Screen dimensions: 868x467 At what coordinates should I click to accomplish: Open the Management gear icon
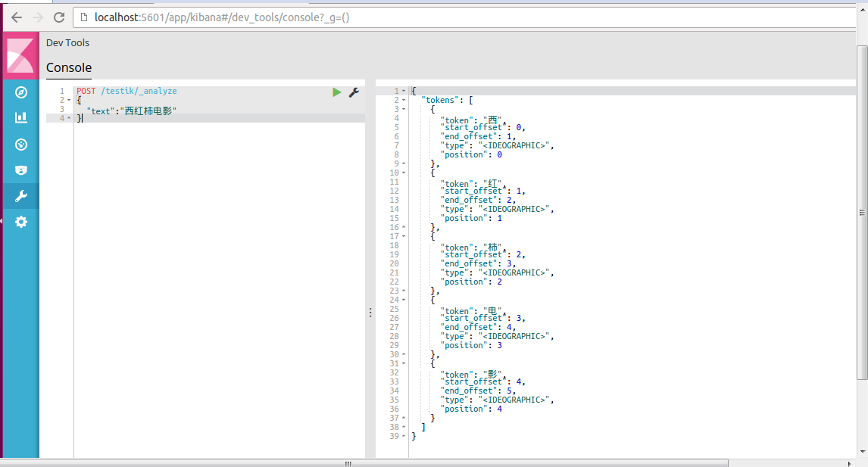click(x=20, y=222)
